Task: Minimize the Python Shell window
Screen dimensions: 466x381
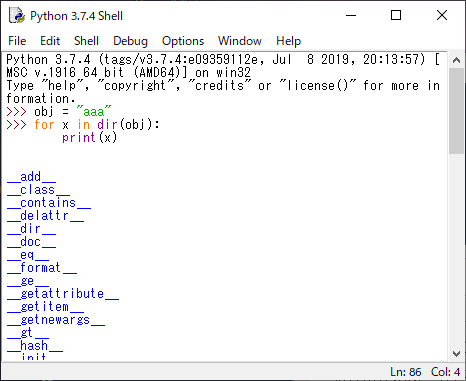Action: [351, 15]
